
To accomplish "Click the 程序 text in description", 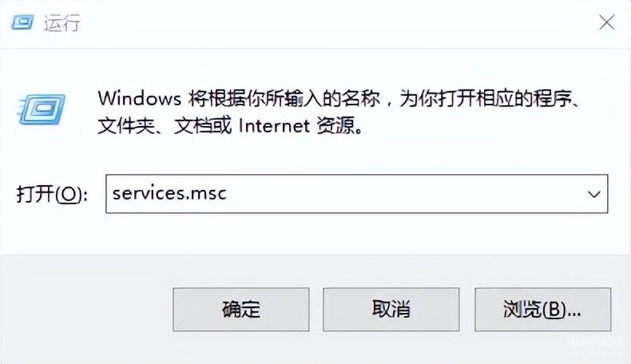I will (x=552, y=98).
